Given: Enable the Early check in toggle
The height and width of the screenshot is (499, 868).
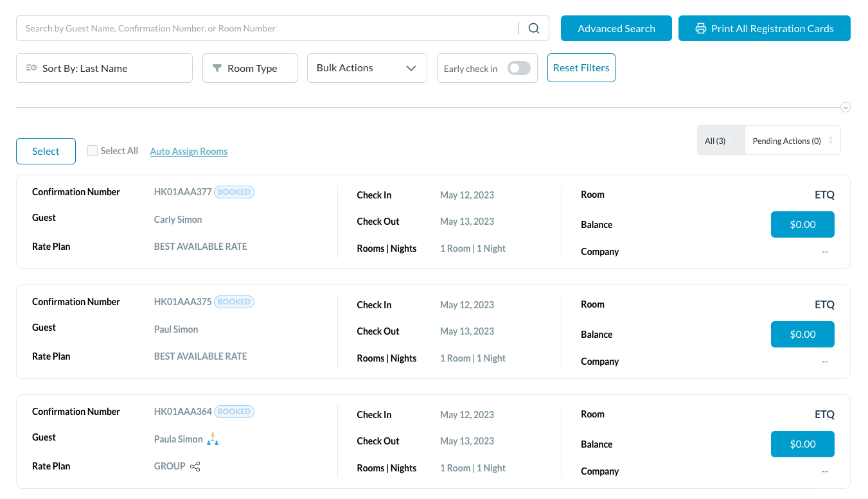Looking at the screenshot, I should (518, 67).
